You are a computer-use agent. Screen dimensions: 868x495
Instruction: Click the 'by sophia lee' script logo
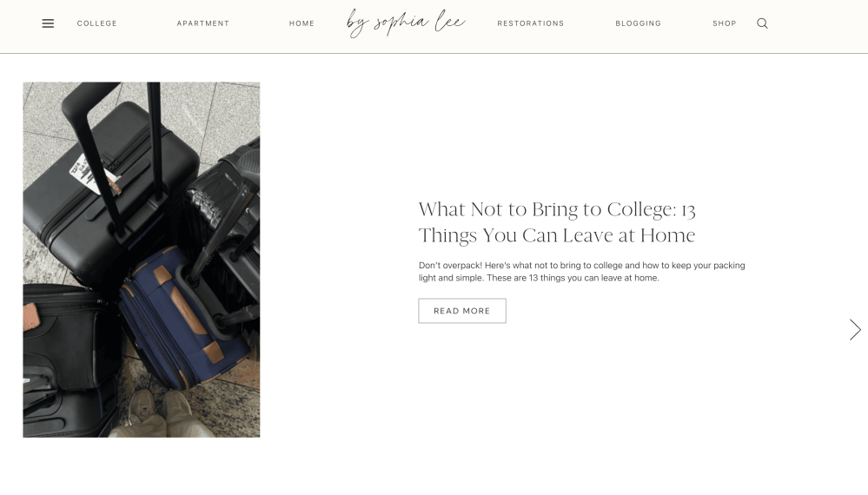[x=406, y=23]
